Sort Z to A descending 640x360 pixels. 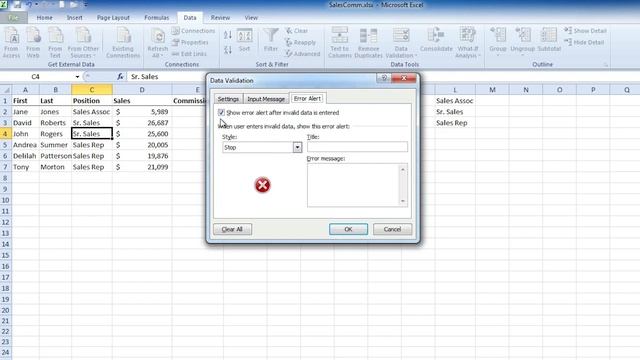tap(228, 50)
